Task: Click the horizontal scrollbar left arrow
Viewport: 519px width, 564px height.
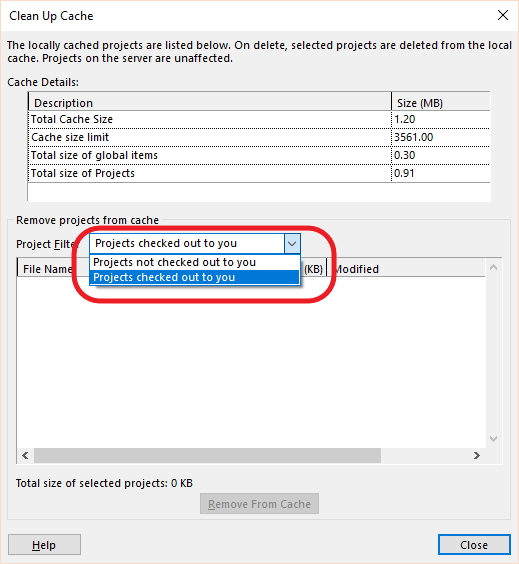Action: [x=25, y=455]
